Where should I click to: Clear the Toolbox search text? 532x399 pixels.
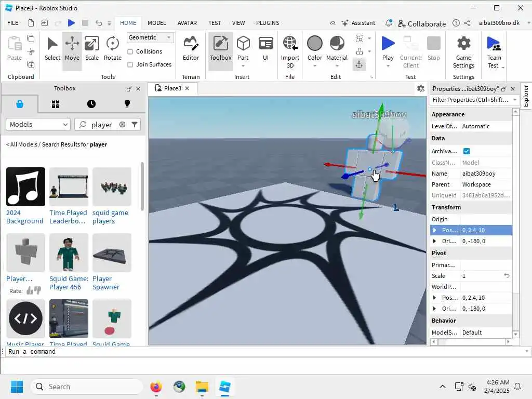(123, 125)
